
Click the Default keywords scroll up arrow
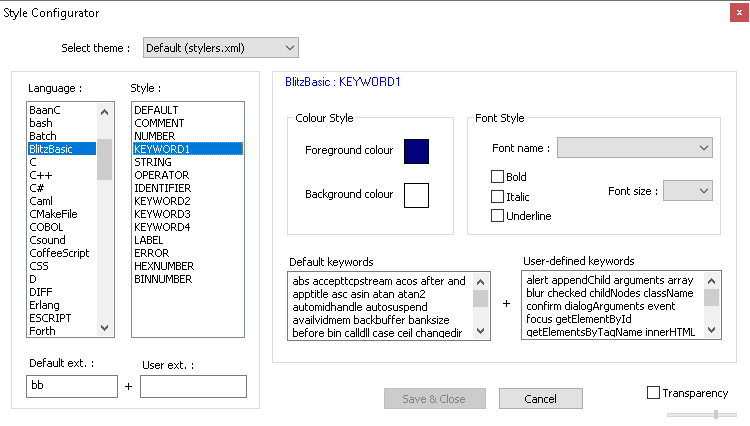[x=481, y=282]
